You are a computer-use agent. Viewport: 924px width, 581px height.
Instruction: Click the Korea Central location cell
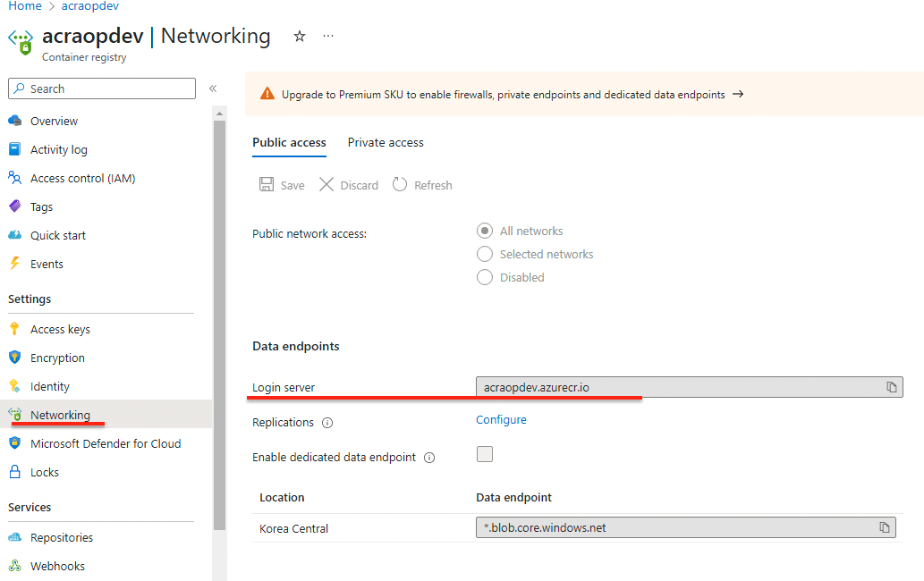pyautogui.click(x=294, y=528)
